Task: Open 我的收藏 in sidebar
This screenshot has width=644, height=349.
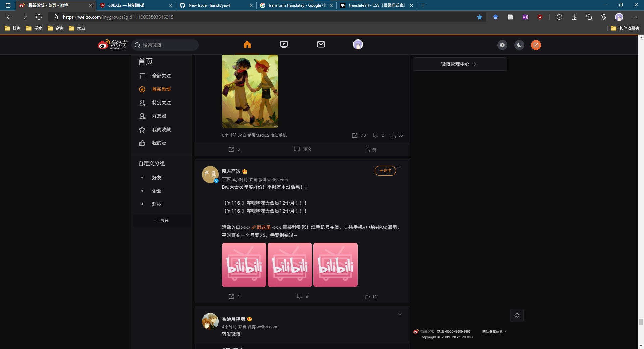Action: point(162,130)
